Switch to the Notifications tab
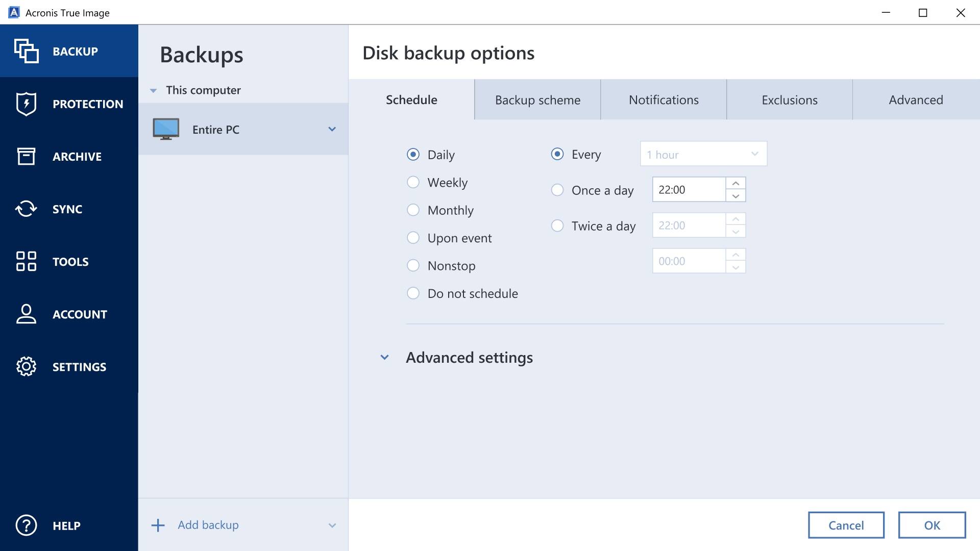 [664, 99]
